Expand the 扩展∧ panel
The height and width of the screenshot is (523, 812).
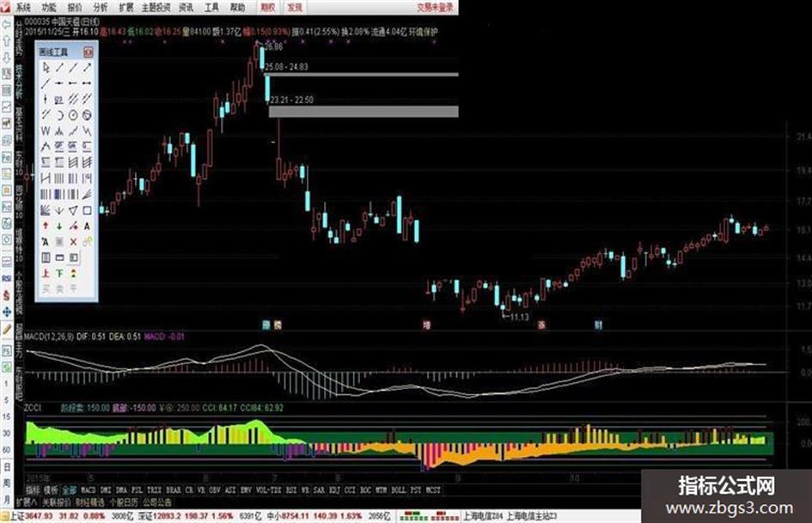27,502
